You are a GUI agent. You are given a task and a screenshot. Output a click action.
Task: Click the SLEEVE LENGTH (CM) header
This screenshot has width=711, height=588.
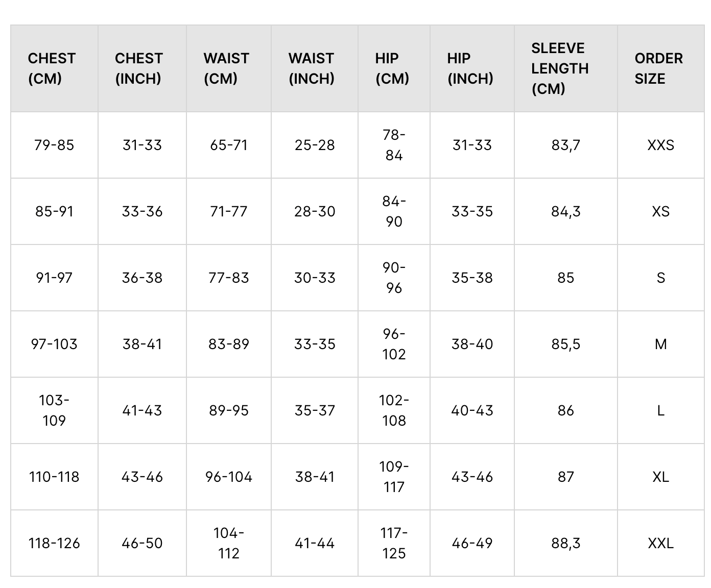pos(560,68)
